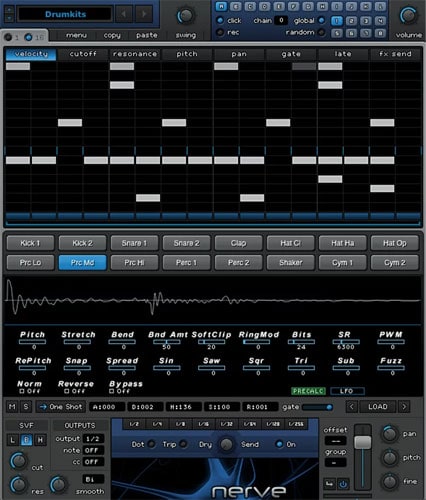Load the next sample with right arrow

point(404,407)
